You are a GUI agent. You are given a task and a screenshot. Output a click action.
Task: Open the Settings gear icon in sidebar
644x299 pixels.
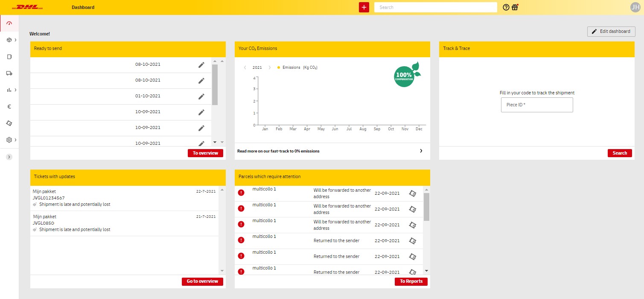9,140
